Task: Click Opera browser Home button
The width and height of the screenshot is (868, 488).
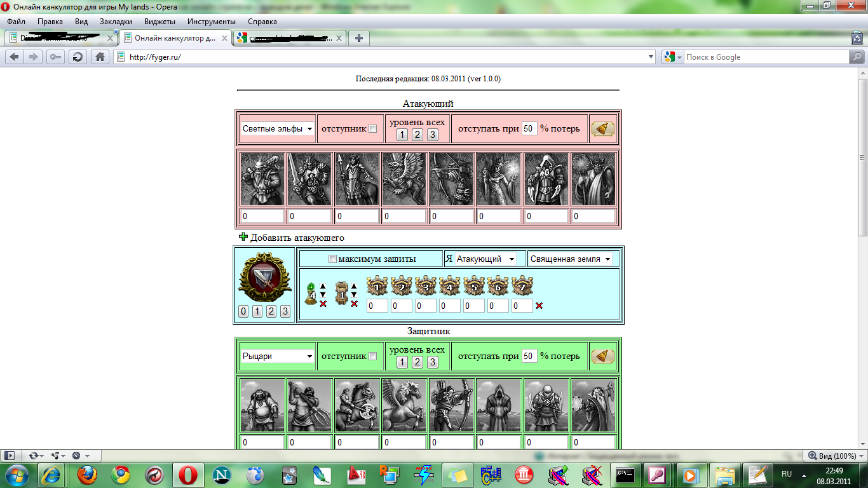Action: [99, 57]
